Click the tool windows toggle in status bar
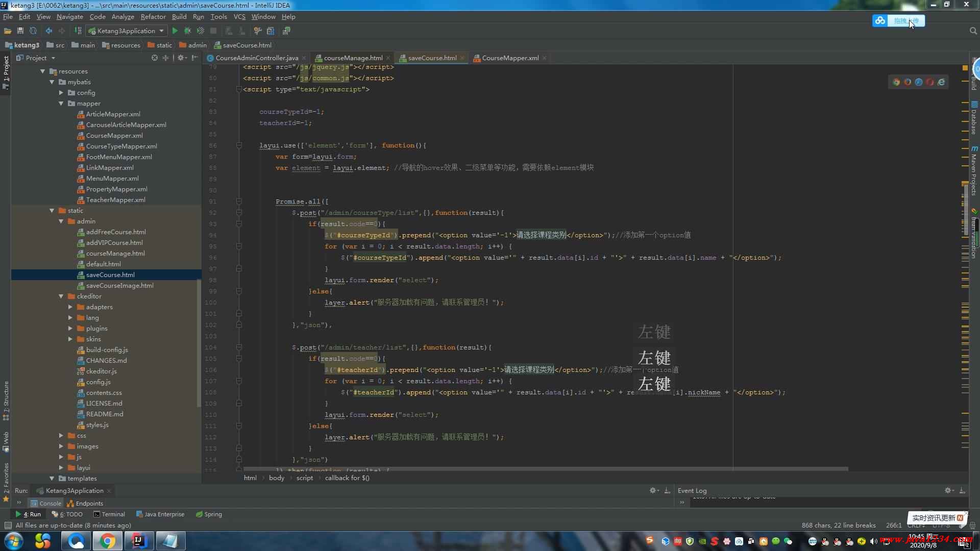 [8, 525]
